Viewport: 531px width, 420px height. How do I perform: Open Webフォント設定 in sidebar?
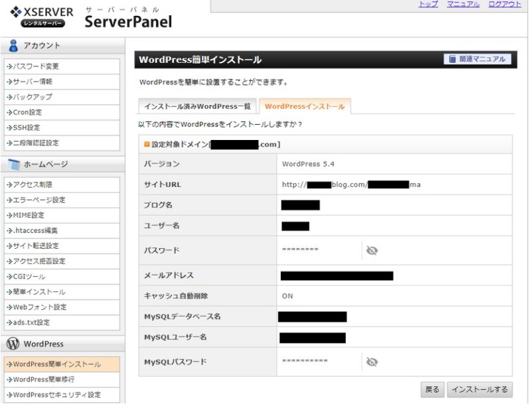coord(62,307)
